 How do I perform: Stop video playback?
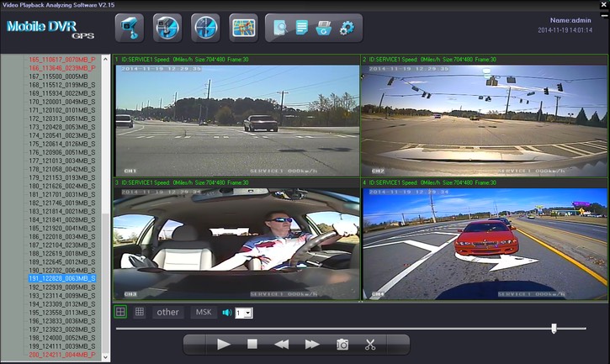click(x=252, y=345)
